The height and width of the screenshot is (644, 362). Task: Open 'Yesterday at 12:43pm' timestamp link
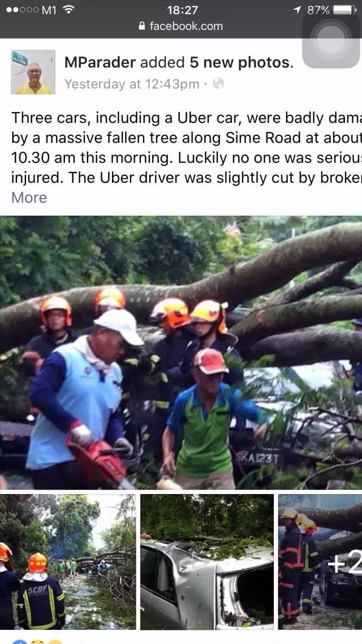132,84
